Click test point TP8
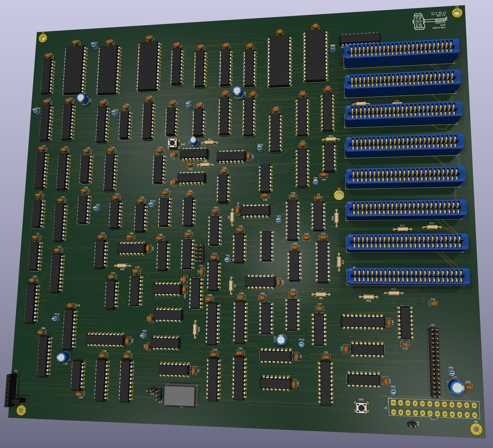 click(x=96, y=209)
